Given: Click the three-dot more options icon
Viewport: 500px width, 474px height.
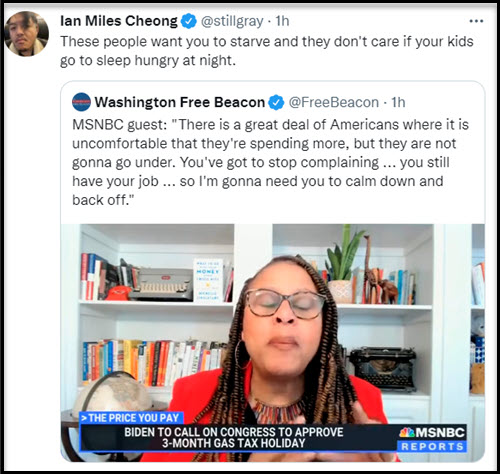Looking at the screenshot, I should pos(476,21).
